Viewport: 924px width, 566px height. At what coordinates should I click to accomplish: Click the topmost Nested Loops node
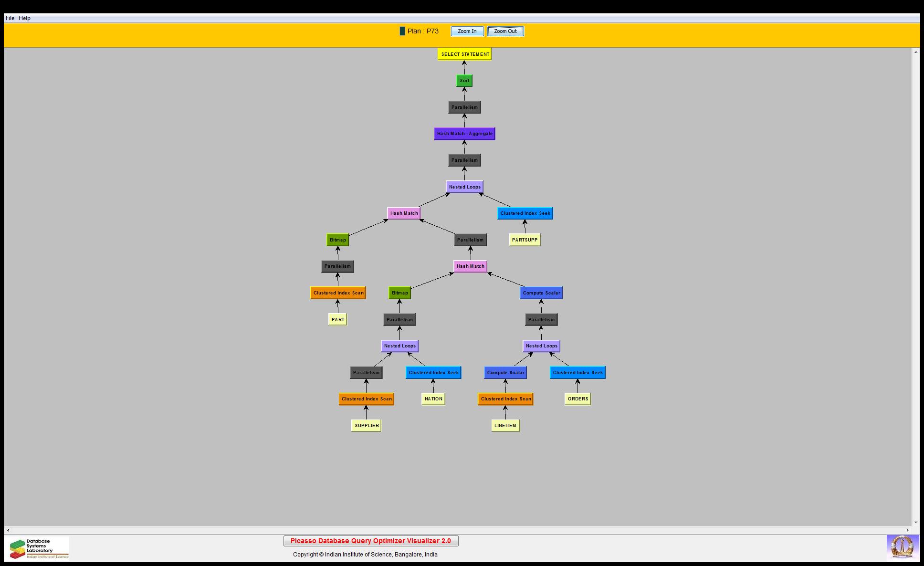tap(464, 187)
